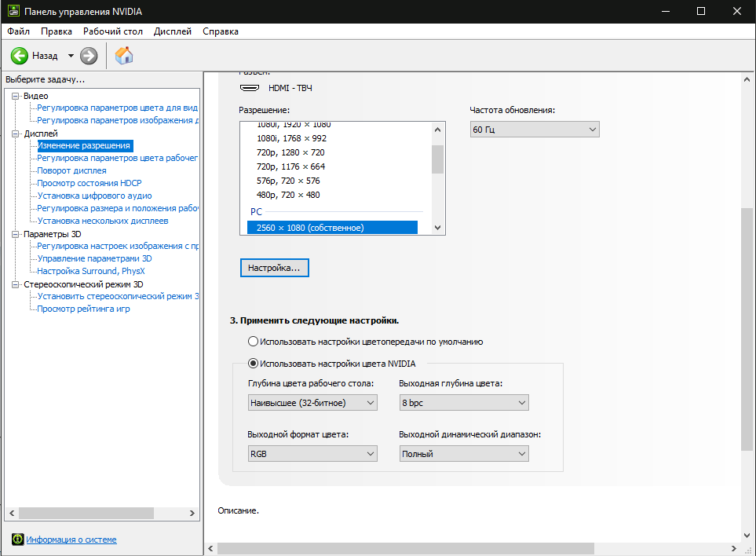Screen dimensions: 756x556
Task: Open Поворот дисплея page
Action: (72, 170)
